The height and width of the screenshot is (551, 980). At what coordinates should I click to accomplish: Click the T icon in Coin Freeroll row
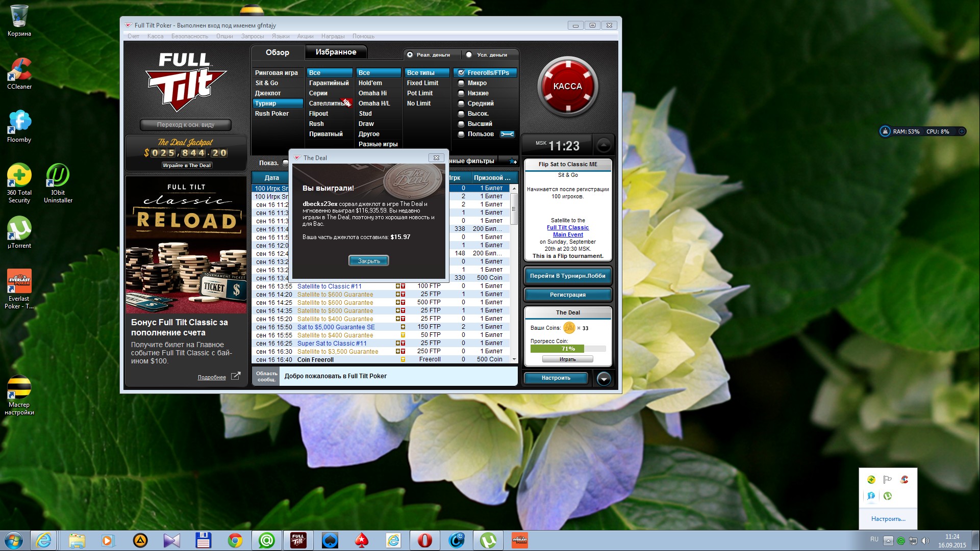tap(403, 359)
